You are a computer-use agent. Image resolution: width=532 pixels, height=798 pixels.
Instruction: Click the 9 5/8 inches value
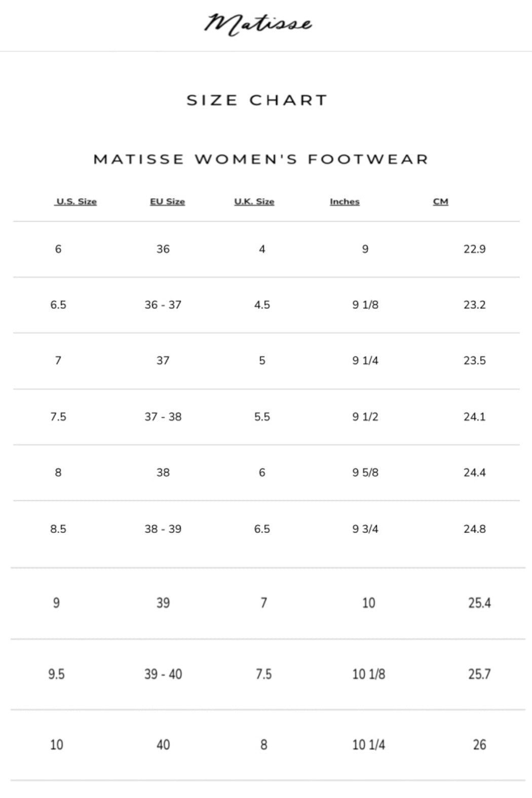[365, 473]
